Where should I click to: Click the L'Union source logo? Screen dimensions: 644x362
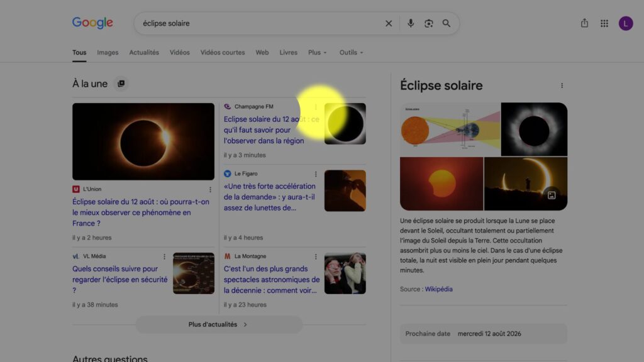click(75, 189)
